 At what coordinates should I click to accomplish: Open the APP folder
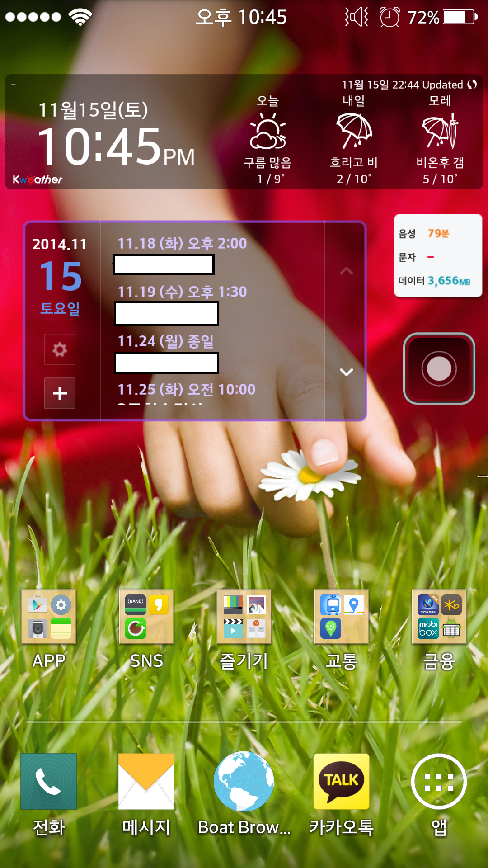click(49, 617)
